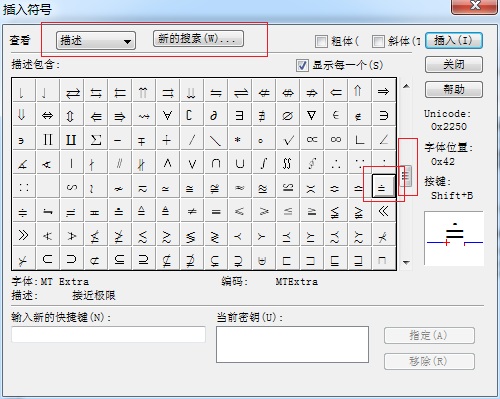Select the much-greater-than ≫ symbol
Image resolution: width=500 pixels, height=399 pixels.
(x=23, y=235)
